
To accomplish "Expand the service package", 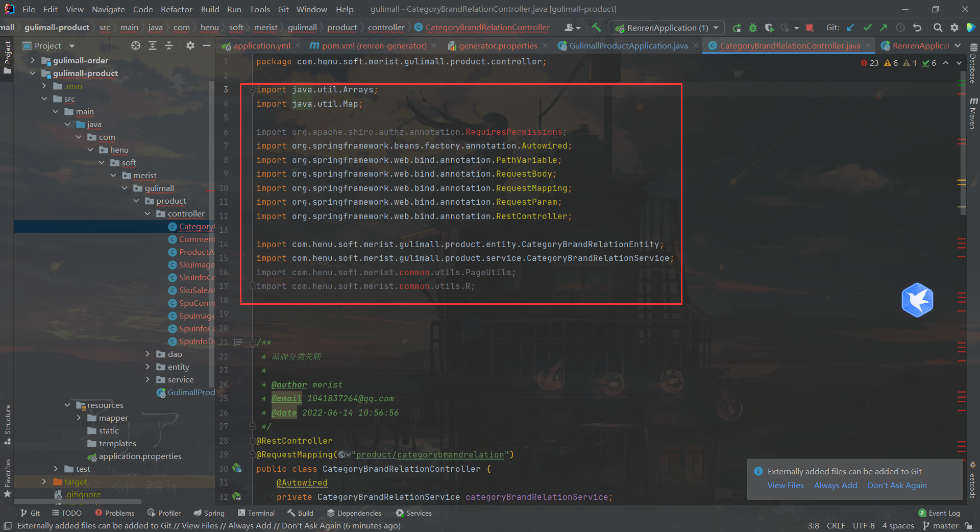I will click(148, 379).
